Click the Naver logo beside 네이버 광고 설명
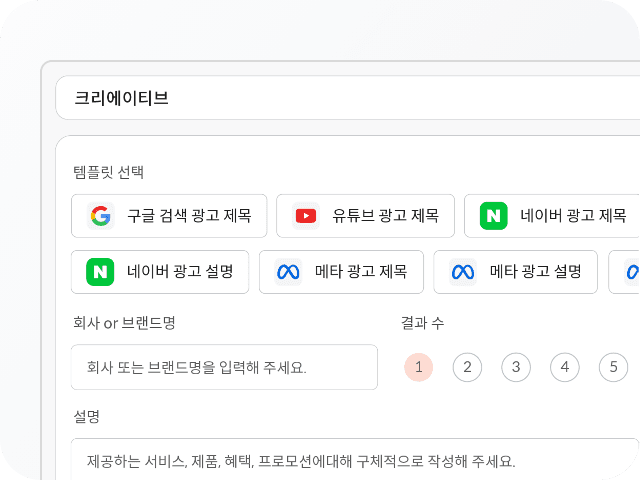This screenshot has width=640, height=480. [100, 272]
